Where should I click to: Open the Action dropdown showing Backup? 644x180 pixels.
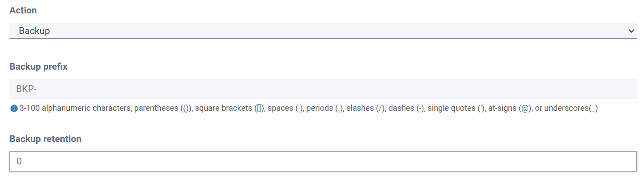(x=323, y=31)
